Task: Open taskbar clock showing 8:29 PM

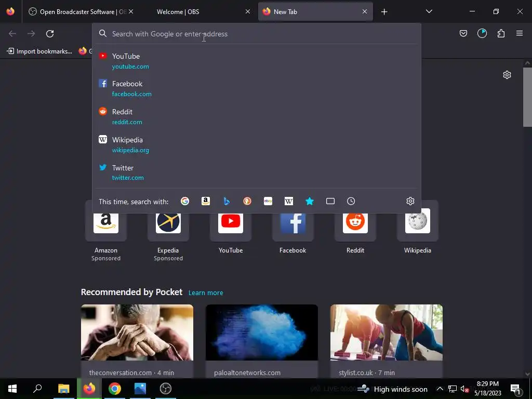Action: (x=487, y=389)
